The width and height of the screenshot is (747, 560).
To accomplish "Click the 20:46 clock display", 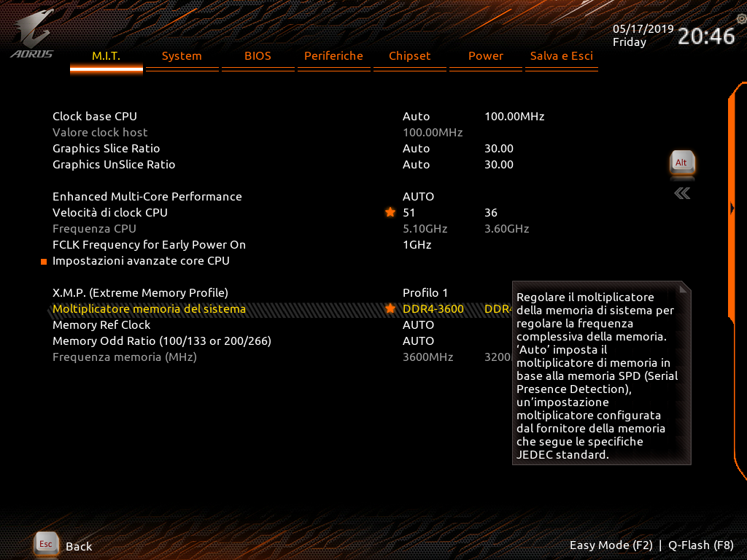I will point(706,36).
